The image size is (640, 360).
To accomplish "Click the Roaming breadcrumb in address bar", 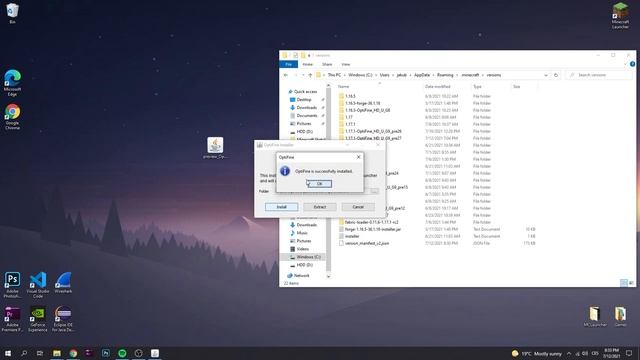I will pyautogui.click(x=445, y=75).
